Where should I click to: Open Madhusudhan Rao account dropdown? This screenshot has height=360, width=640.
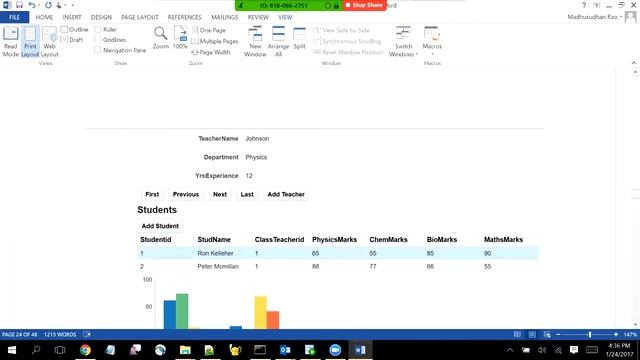point(595,17)
